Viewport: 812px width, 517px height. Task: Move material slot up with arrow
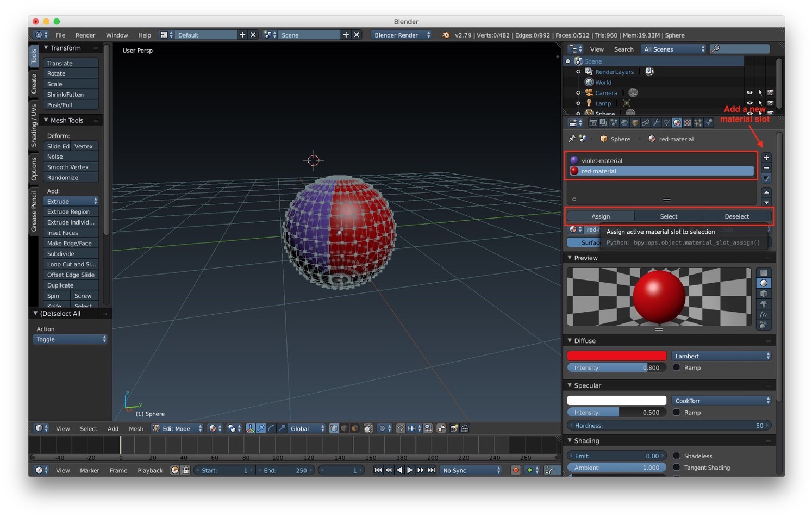pyautogui.click(x=766, y=192)
